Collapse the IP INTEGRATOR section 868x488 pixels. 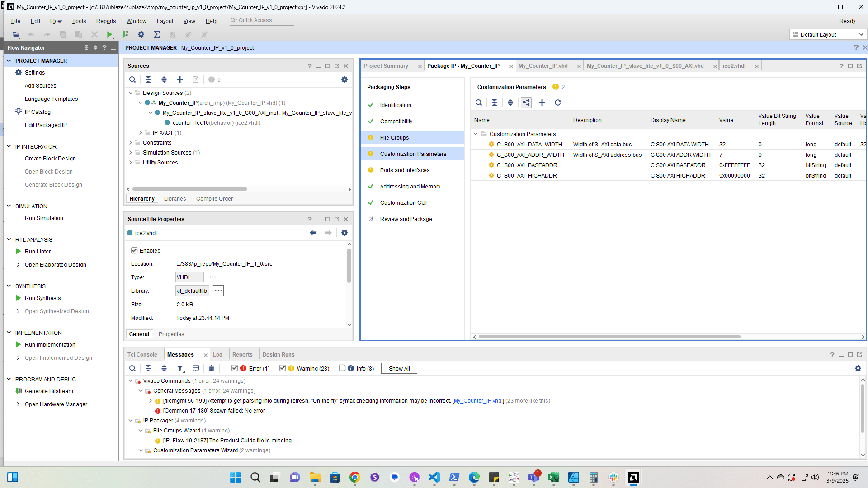[9, 146]
